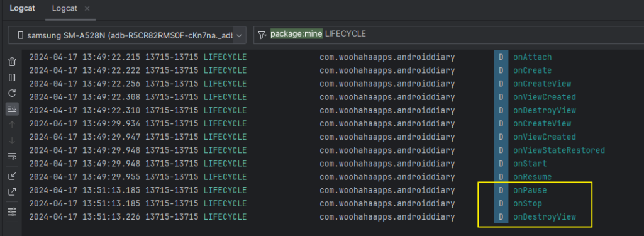Click the onViewStateRestored log message

559,150
